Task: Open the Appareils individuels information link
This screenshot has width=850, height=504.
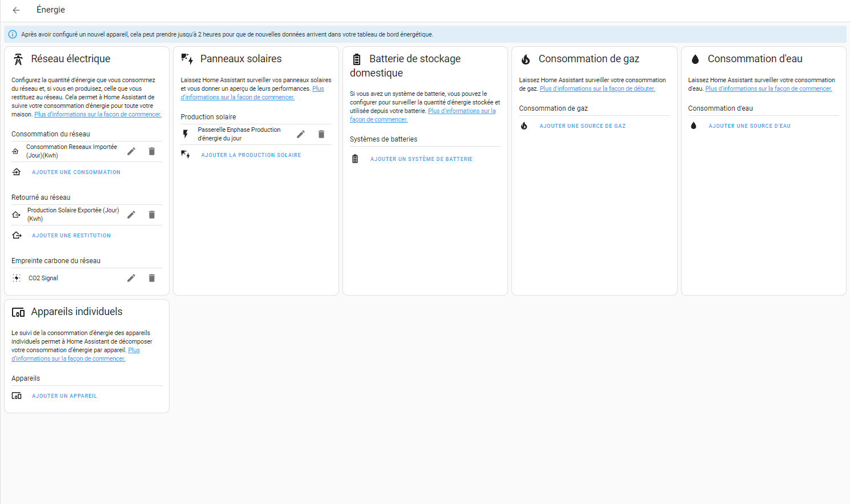Action: 69,358
